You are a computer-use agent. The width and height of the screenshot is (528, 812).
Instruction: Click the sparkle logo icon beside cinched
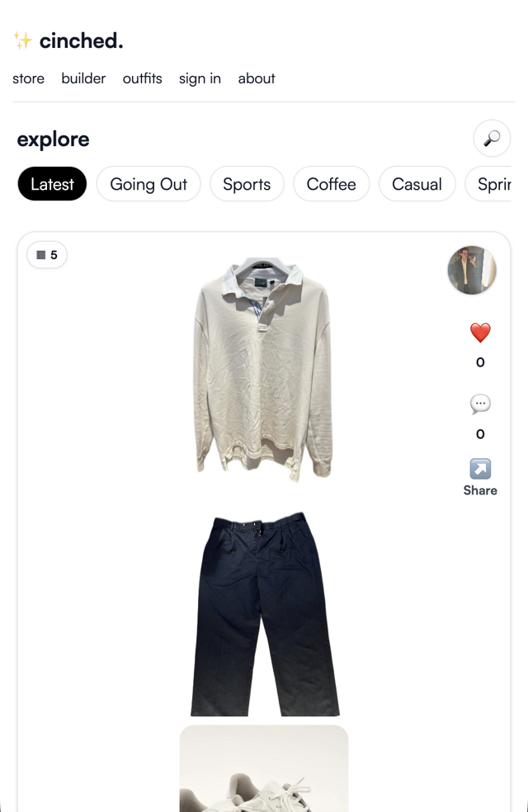point(23,40)
